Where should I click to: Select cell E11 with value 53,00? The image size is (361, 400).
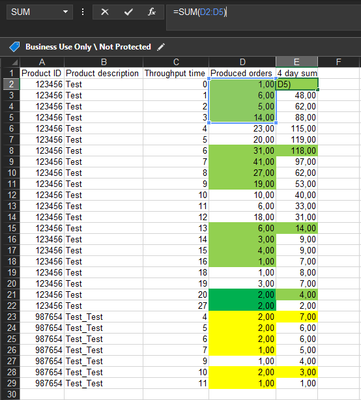click(x=297, y=184)
